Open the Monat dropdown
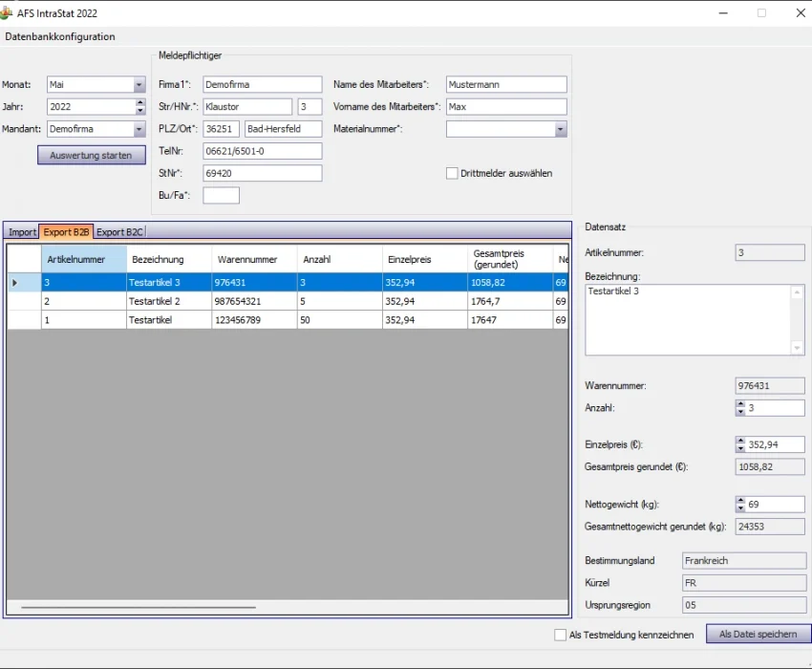The height and width of the screenshot is (669, 812). click(139, 85)
